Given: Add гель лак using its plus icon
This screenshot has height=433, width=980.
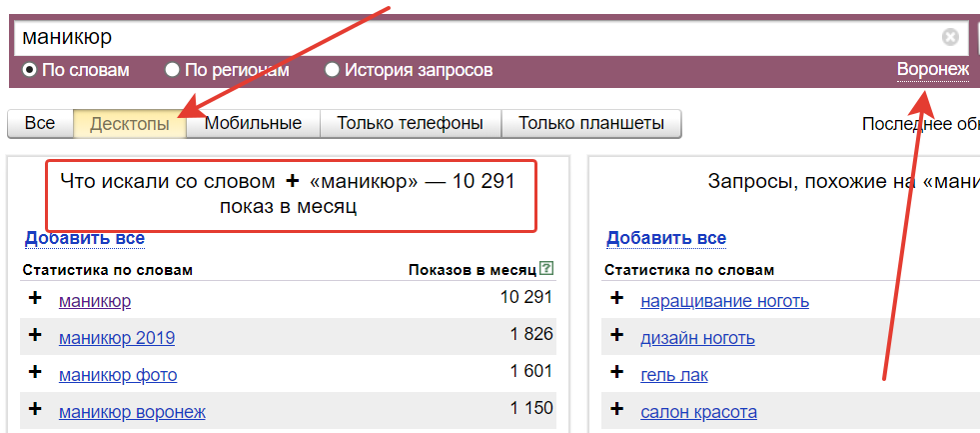Looking at the screenshot, I should [617, 372].
